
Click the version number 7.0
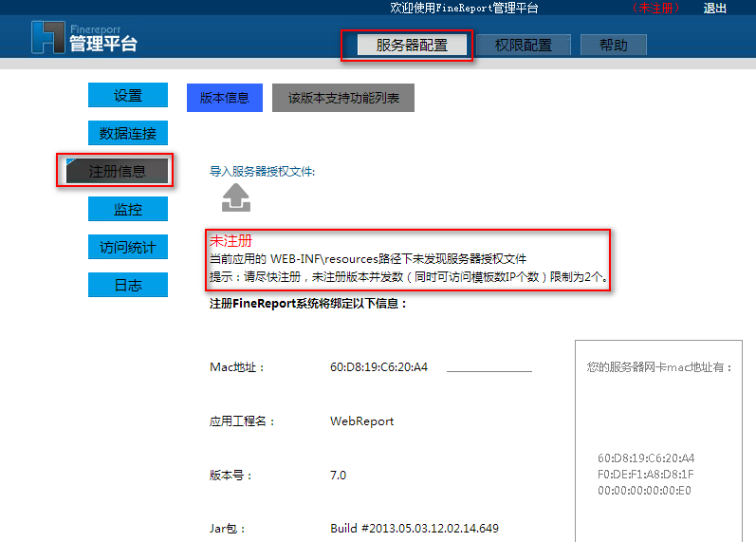pos(338,476)
